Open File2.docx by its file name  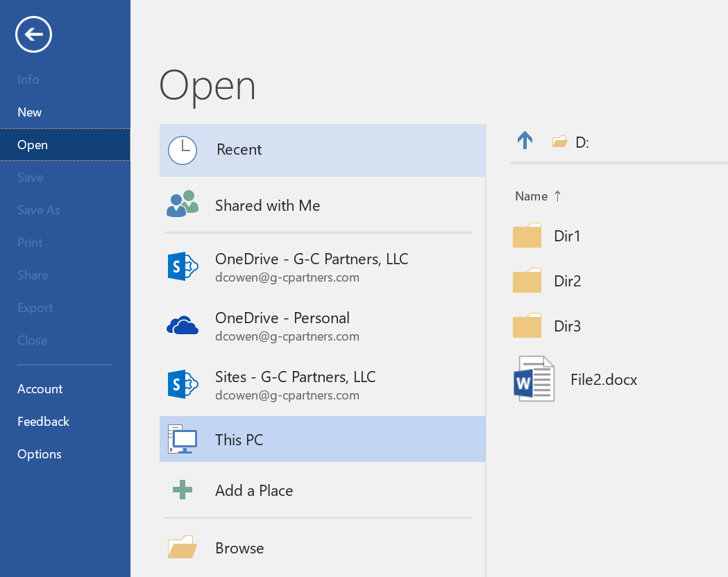[604, 379]
